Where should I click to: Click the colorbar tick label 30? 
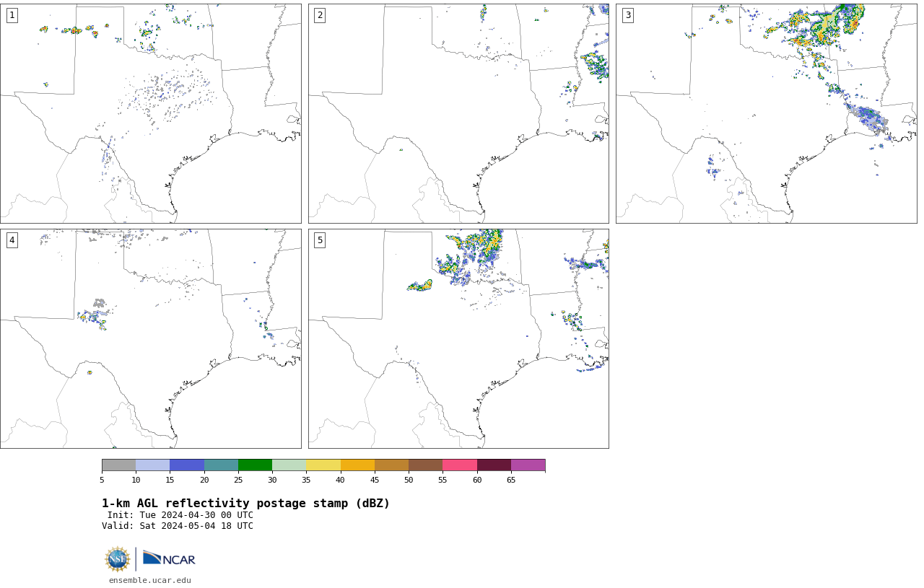[x=272, y=480]
